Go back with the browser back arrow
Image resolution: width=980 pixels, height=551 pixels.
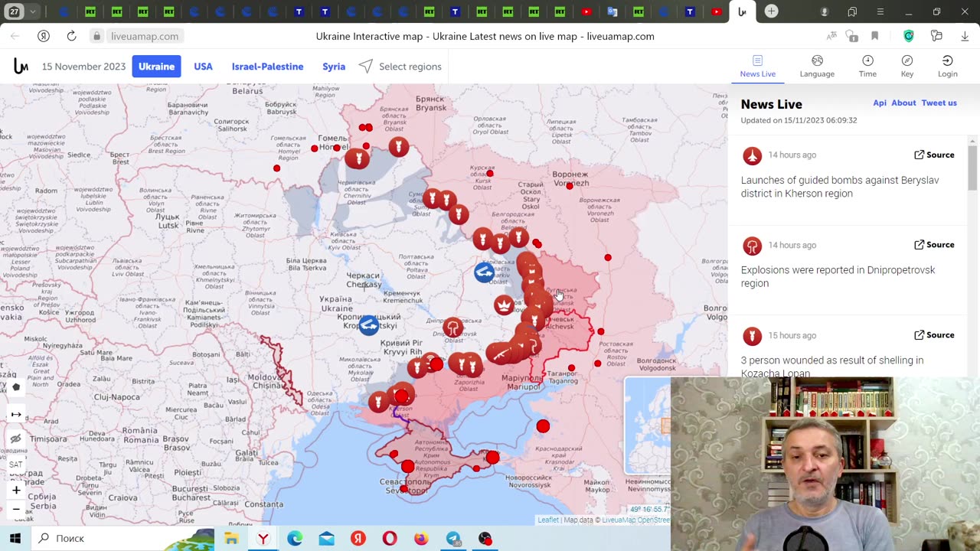[x=15, y=36]
